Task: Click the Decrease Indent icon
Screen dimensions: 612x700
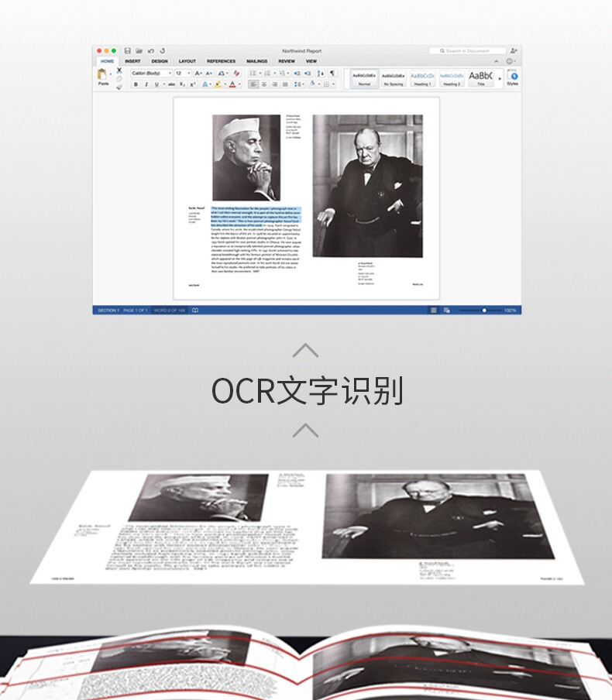Action: (x=297, y=74)
